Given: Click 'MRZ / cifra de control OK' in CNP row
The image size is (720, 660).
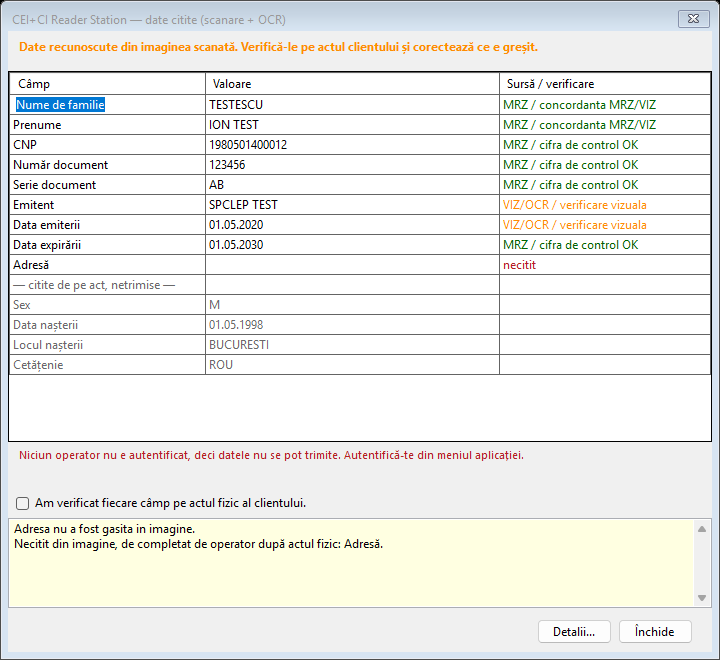Looking at the screenshot, I should 570,145.
